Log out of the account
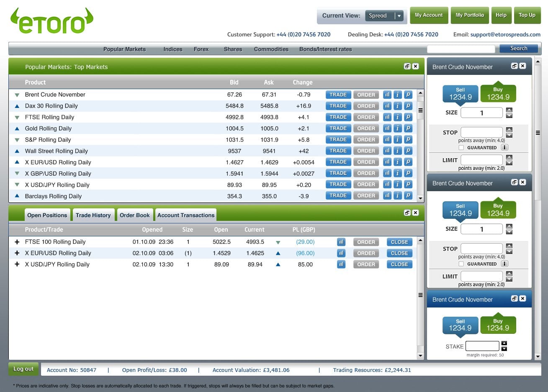This screenshot has width=548, height=392. click(x=23, y=369)
